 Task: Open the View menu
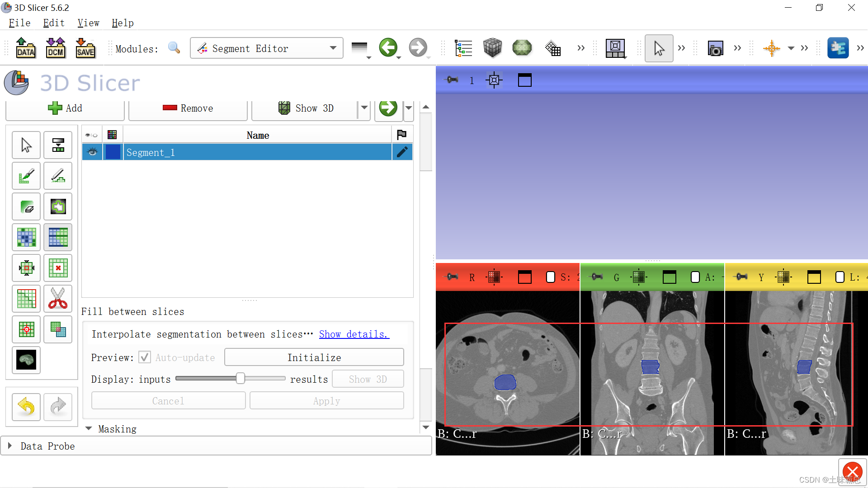pos(88,23)
